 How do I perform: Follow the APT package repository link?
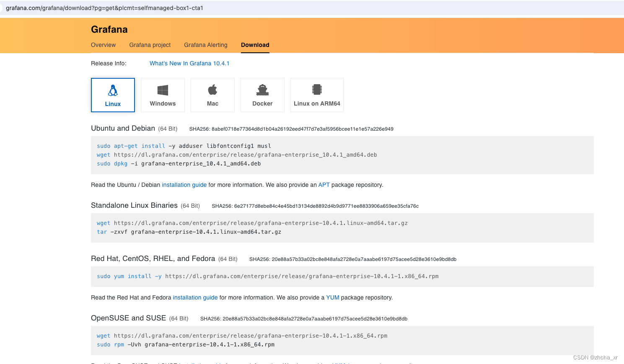(324, 185)
